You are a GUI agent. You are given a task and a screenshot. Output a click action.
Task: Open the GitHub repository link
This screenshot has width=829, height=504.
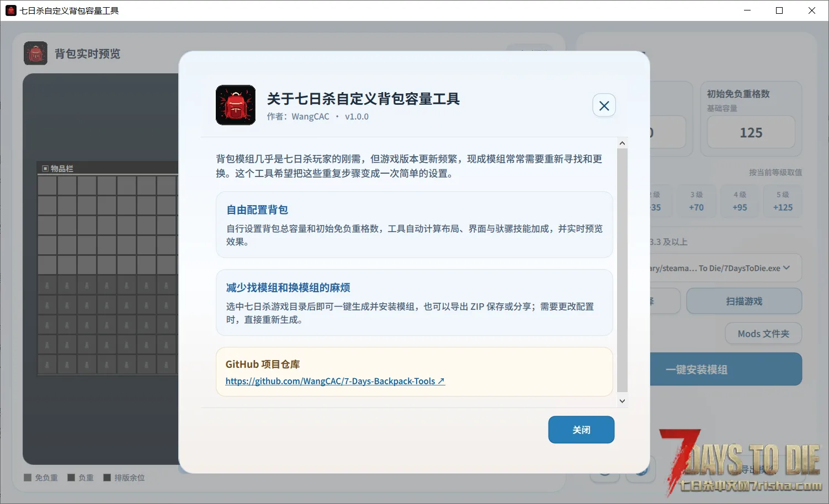(x=335, y=381)
